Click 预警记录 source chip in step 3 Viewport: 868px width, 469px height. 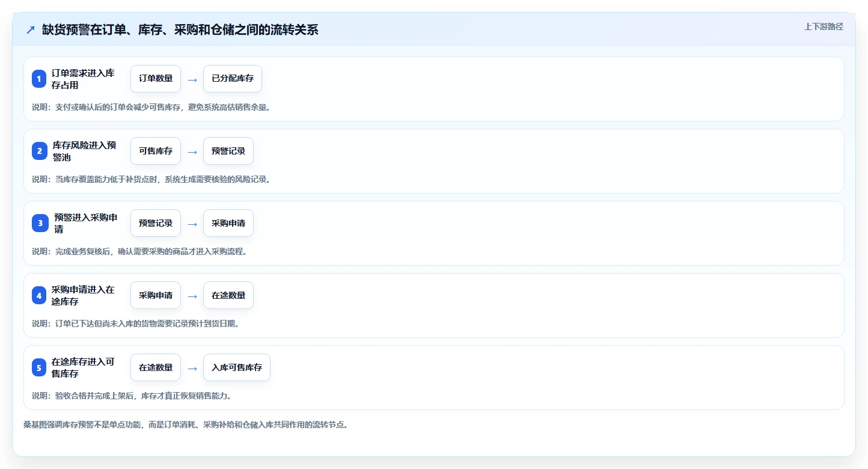pos(156,223)
